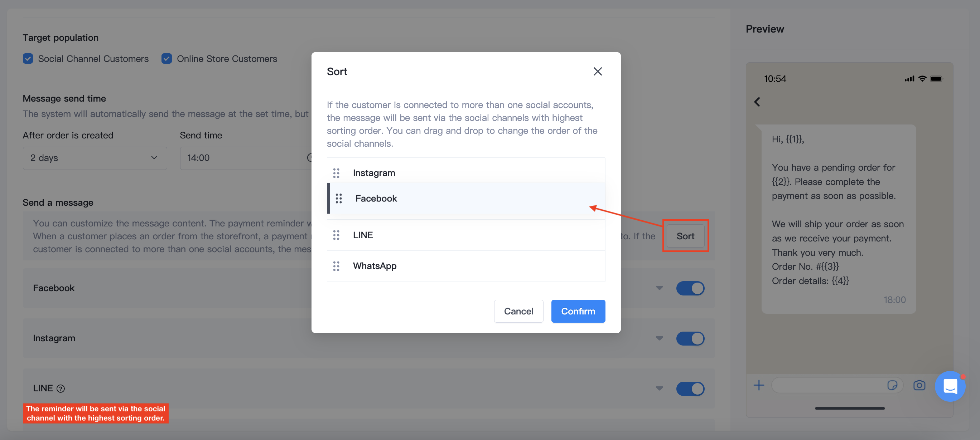Select the LINE row in Sort list

pos(465,235)
